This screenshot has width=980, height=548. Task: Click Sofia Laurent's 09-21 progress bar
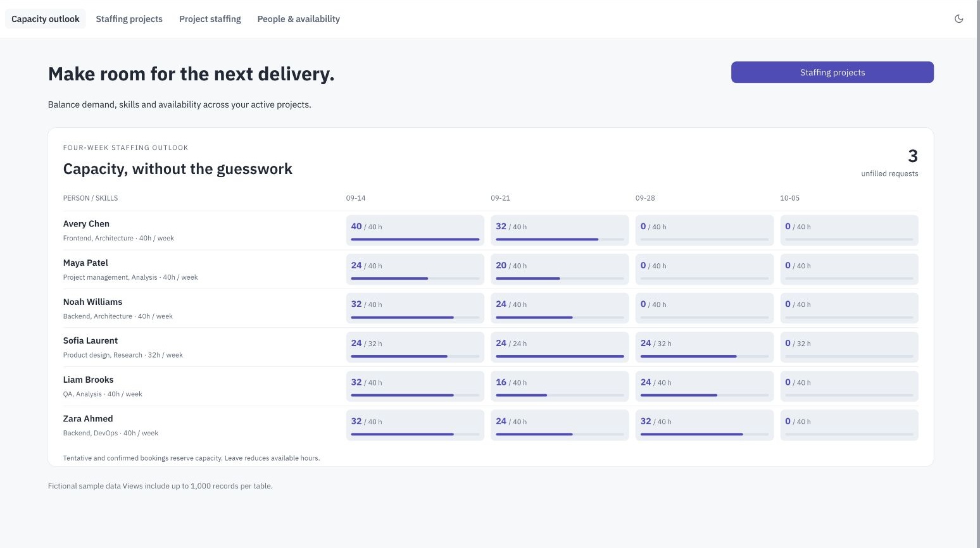(x=560, y=356)
